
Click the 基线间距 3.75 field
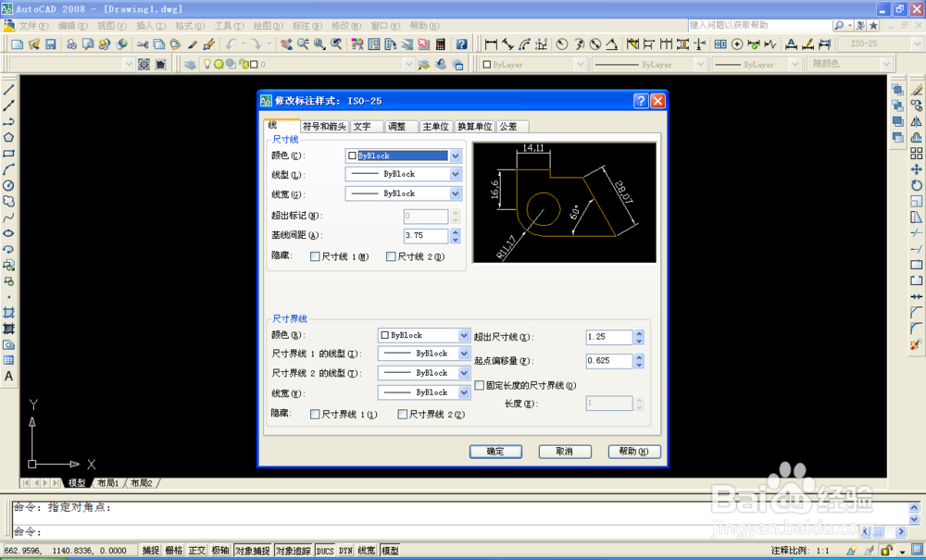[426, 235]
